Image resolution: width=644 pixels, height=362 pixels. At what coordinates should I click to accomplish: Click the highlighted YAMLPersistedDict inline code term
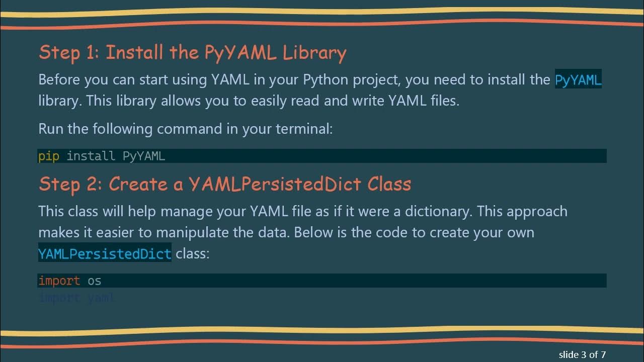pos(105,254)
